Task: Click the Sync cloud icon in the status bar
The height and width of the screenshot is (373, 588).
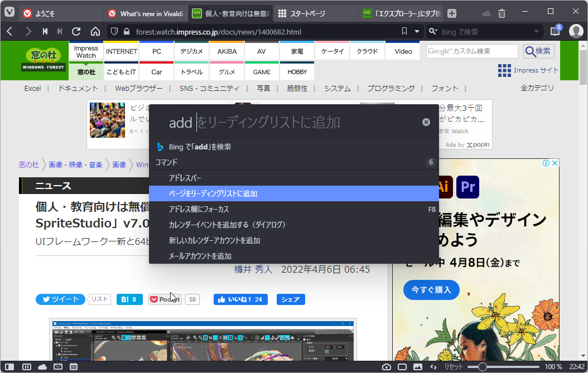Action: click(42, 367)
